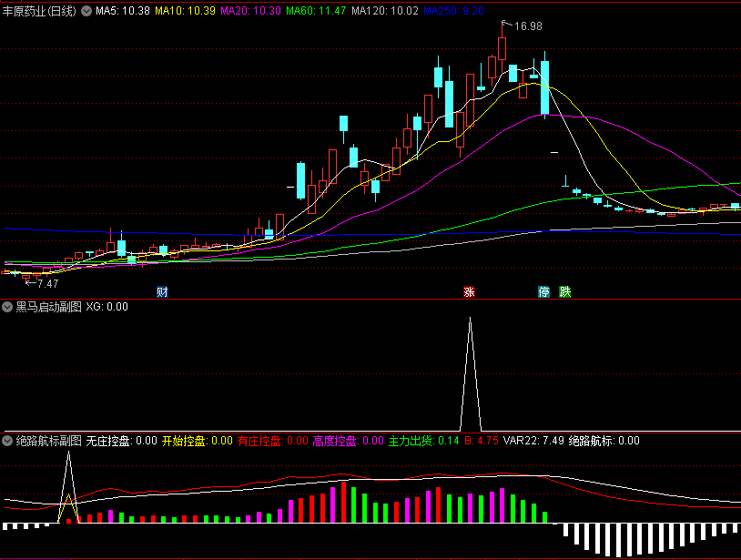Click the 主力出货: 0.14 value
This screenshot has width=741, height=560.
pos(424,441)
